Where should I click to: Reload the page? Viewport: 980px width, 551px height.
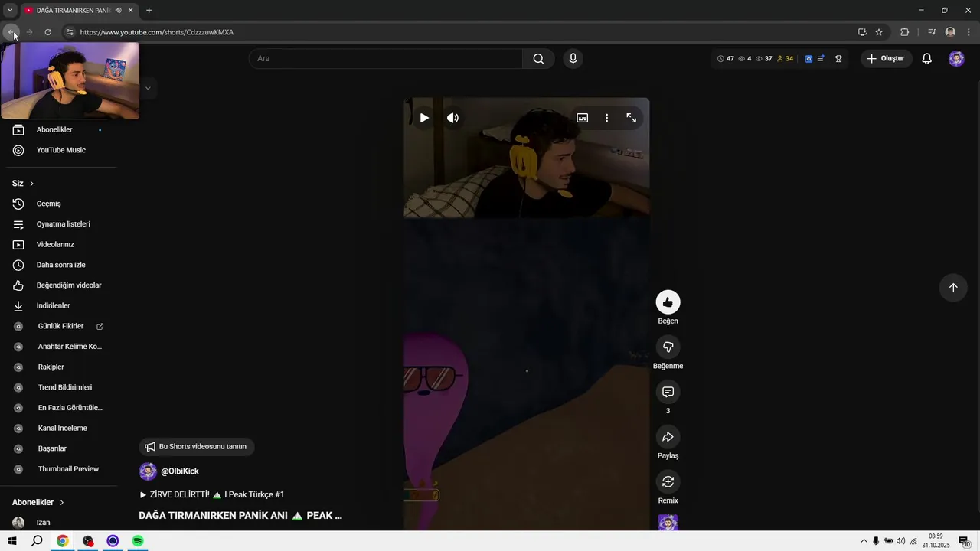point(47,32)
